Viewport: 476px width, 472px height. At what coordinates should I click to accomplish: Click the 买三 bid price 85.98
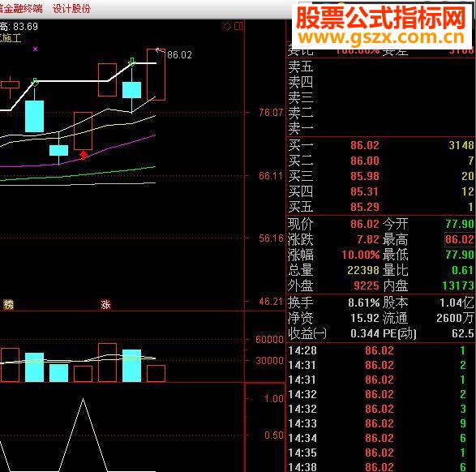click(x=365, y=176)
